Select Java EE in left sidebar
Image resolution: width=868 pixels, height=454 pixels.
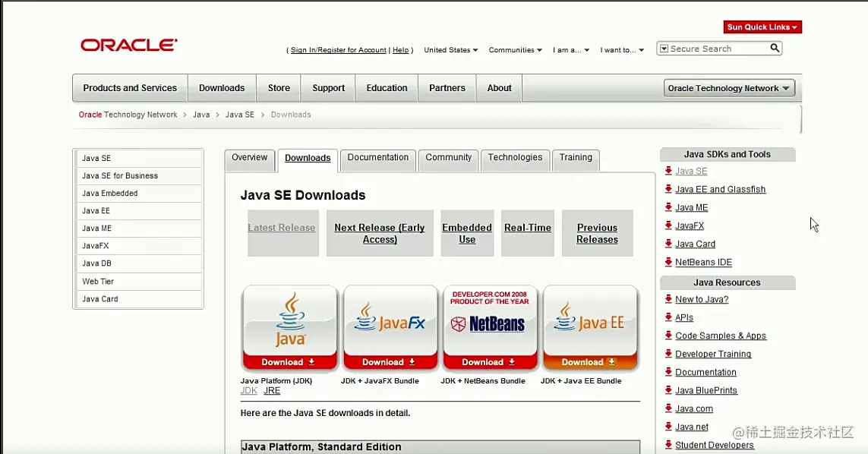pos(138,210)
